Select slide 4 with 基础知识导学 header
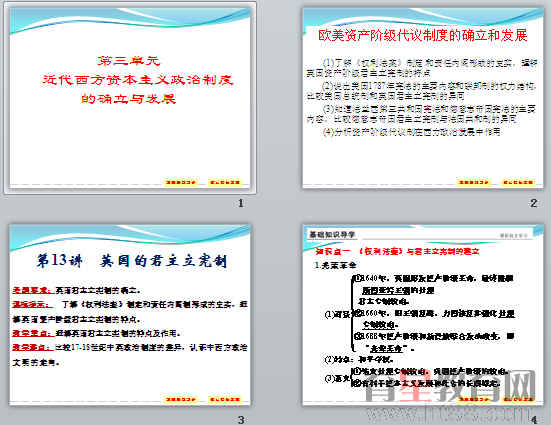Viewport: 551px width, 425px height. pyautogui.click(x=423, y=315)
